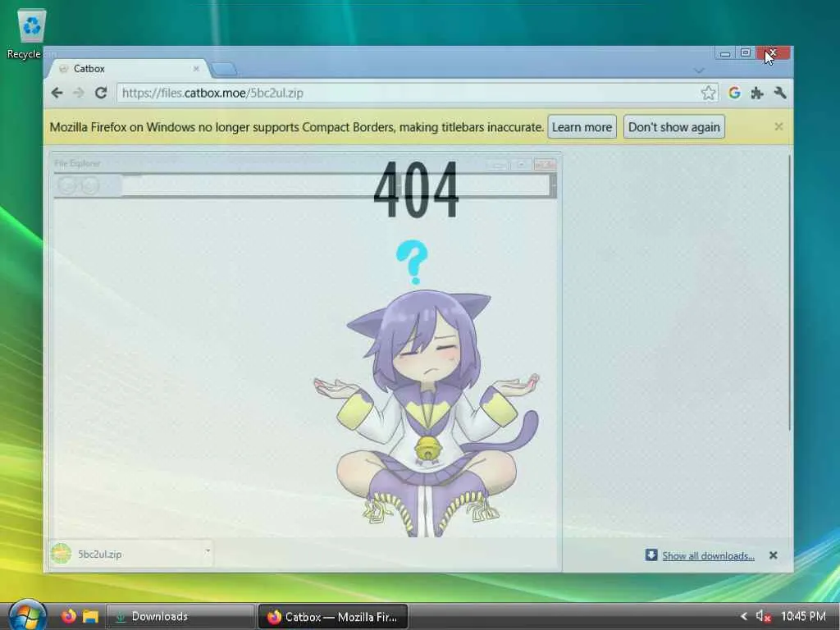Open the wrench settings menu
Screen dimensions: 840x630
coord(780,93)
